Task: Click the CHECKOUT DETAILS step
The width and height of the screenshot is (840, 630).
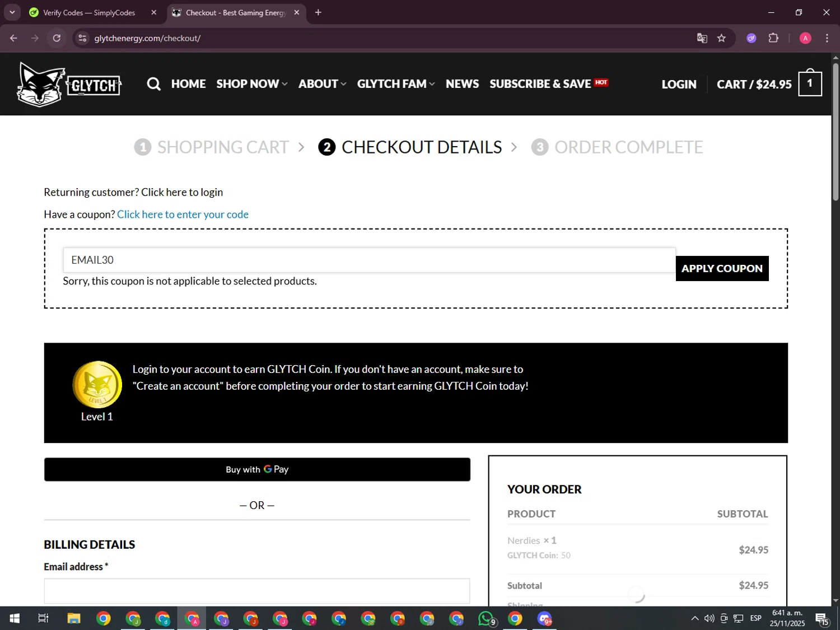Action: click(410, 147)
